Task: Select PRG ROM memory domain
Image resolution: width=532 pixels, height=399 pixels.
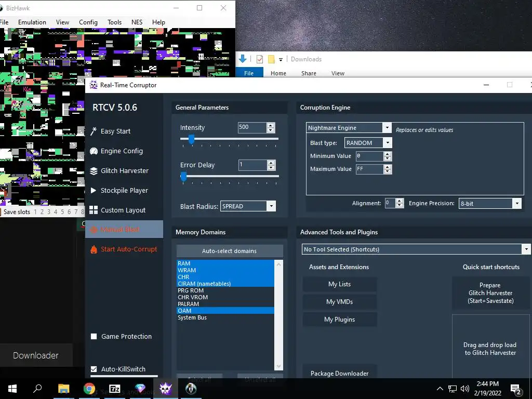Action: tap(225, 290)
